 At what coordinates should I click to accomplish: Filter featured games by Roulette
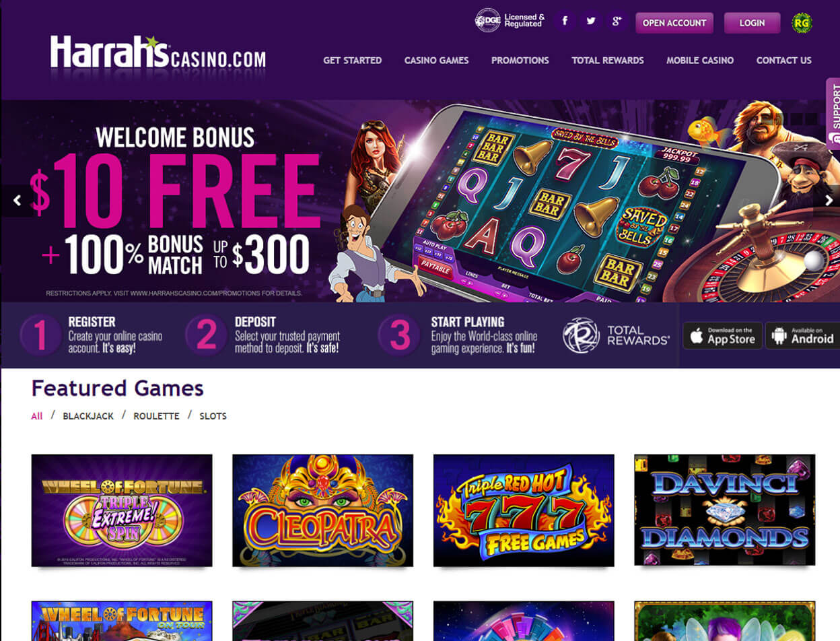pyautogui.click(x=156, y=416)
